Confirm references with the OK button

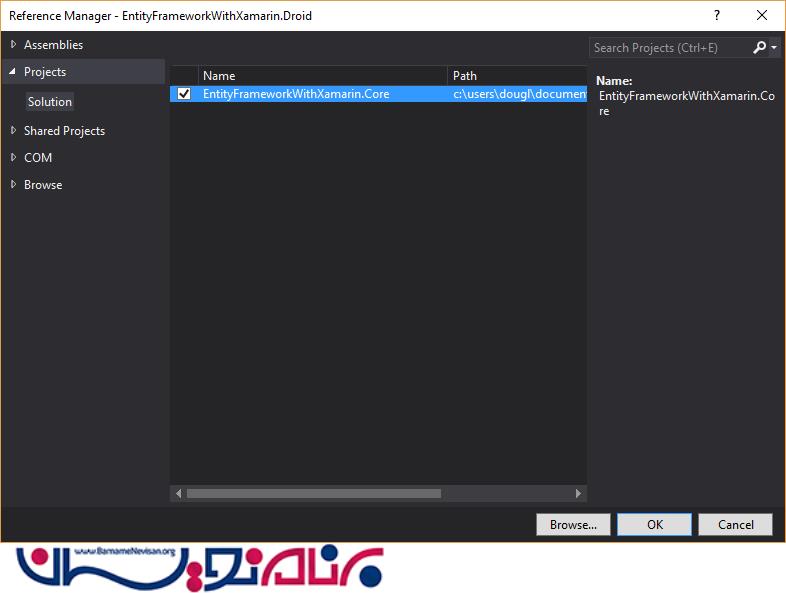[654, 524]
